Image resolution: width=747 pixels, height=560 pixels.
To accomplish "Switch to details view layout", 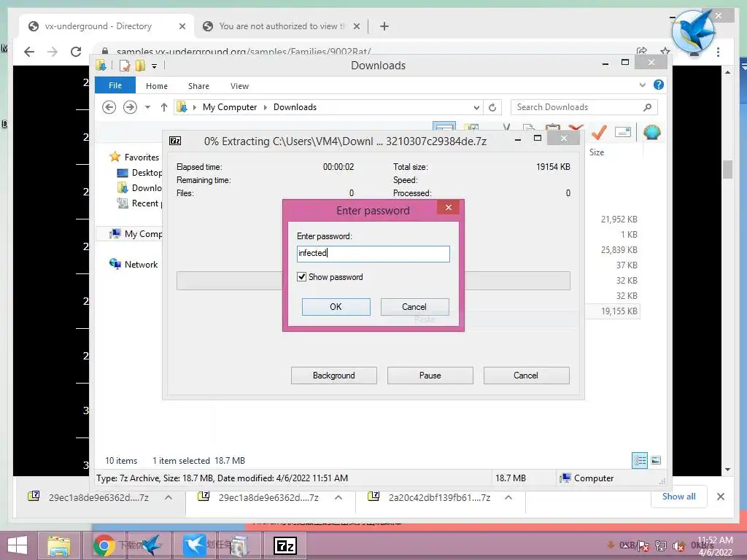I will click(640, 460).
